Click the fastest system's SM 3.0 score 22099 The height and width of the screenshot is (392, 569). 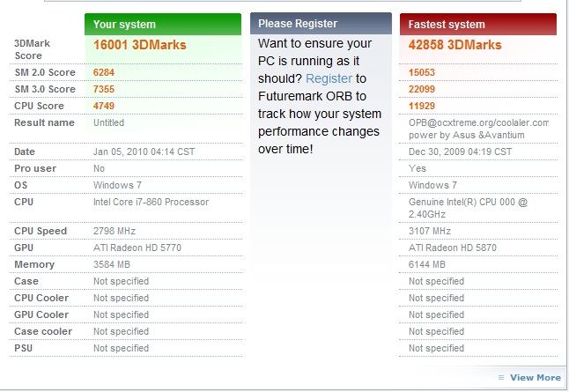click(422, 89)
